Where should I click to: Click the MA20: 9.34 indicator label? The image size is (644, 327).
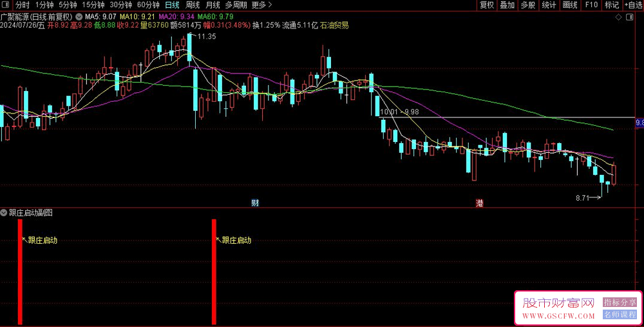tap(176, 17)
